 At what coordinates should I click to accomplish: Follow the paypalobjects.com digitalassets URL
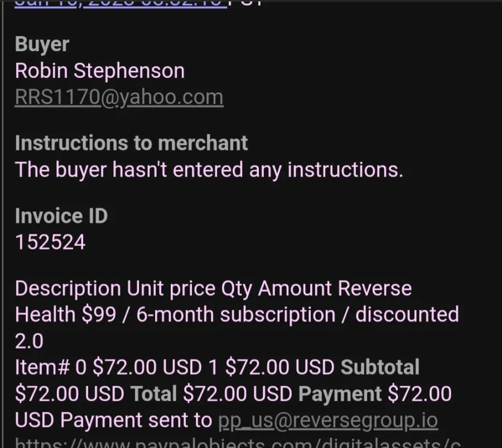point(238,443)
